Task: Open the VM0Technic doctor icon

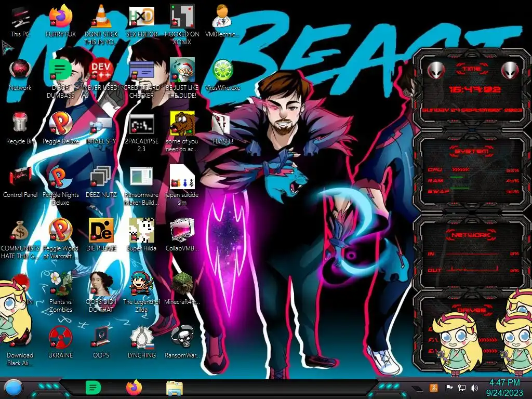Action: [222, 17]
